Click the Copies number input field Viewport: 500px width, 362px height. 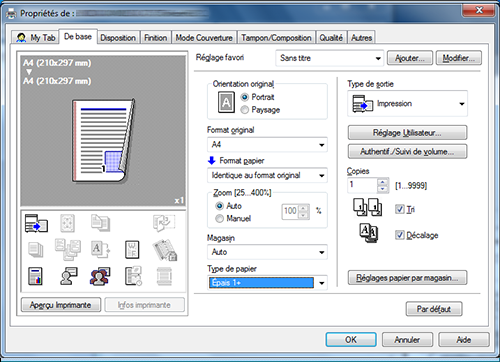point(363,185)
